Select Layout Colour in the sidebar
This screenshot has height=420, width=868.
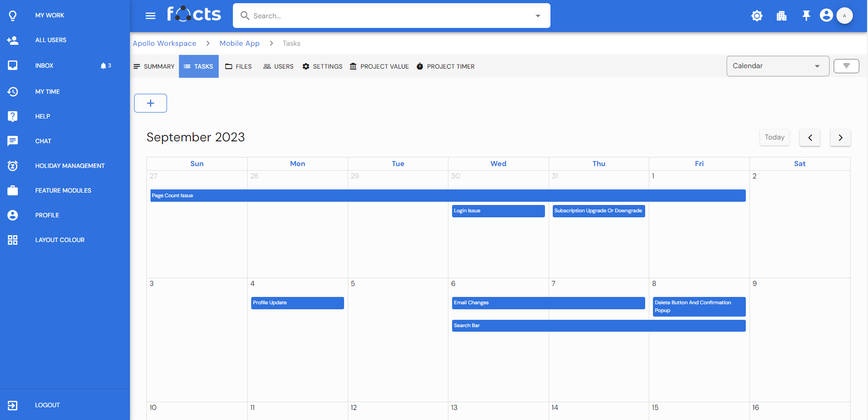coord(59,240)
